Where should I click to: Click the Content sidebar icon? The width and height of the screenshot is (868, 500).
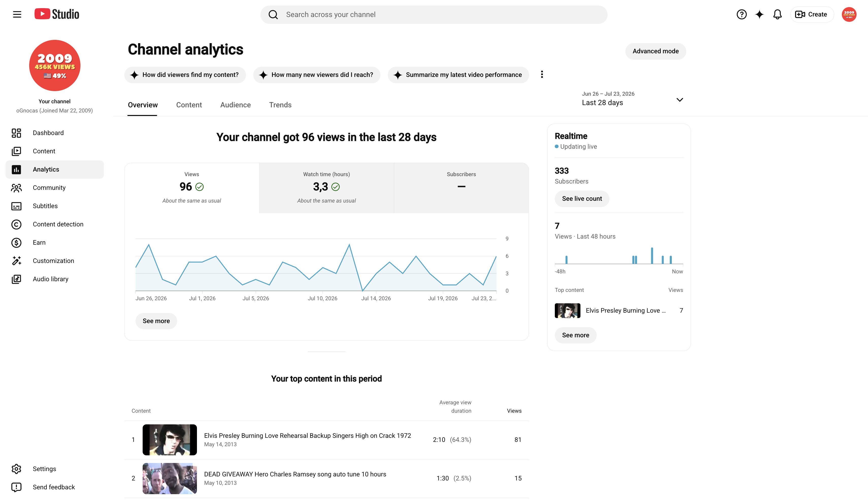(x=16, y=151)
